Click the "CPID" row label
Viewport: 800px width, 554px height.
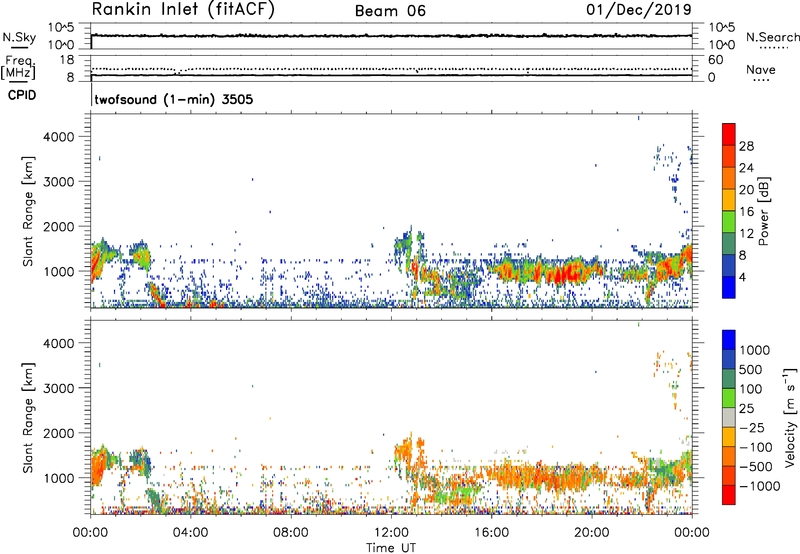(x=22, y=95)
